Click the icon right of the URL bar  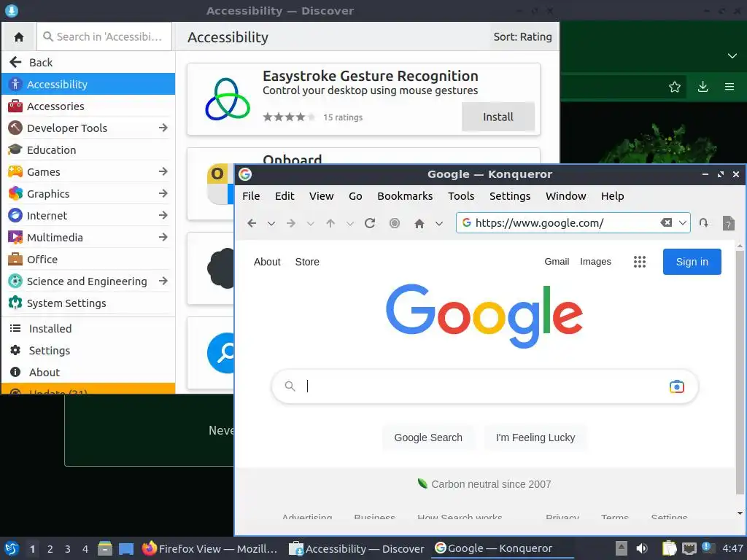(704, 223)
